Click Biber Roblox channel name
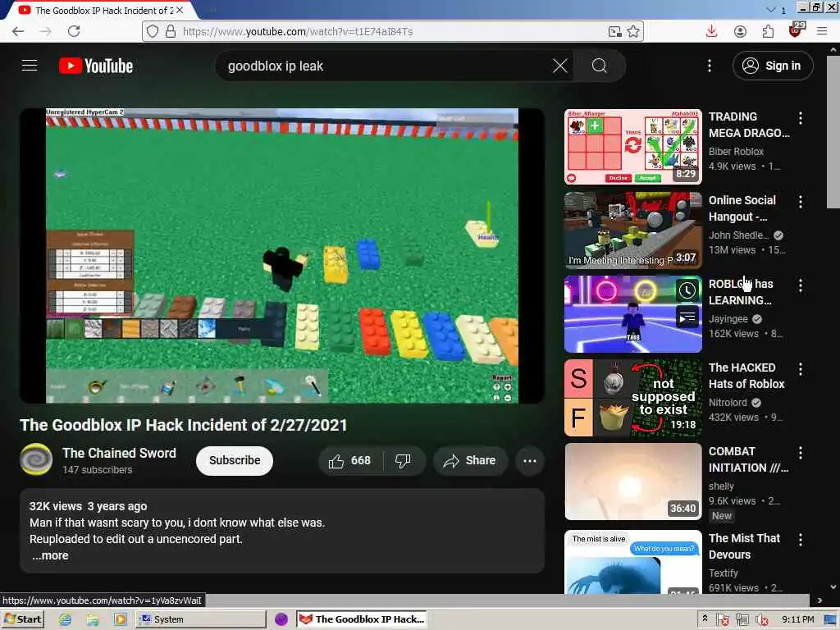 click(x=736, y=152)
